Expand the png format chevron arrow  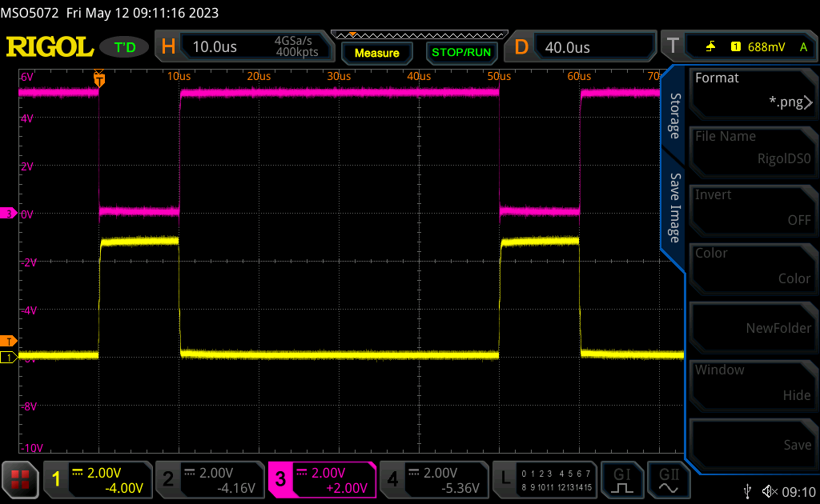coord(808,102)
